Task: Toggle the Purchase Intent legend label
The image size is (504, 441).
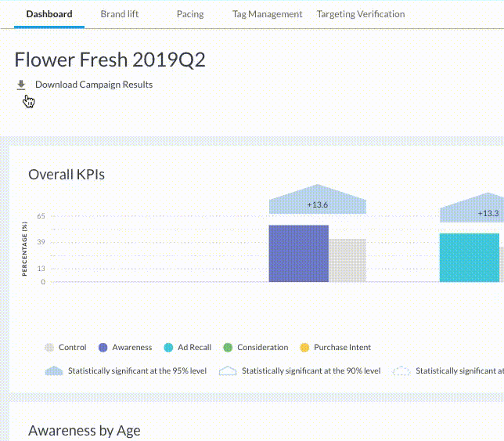Action: click(x=342, y=348)
